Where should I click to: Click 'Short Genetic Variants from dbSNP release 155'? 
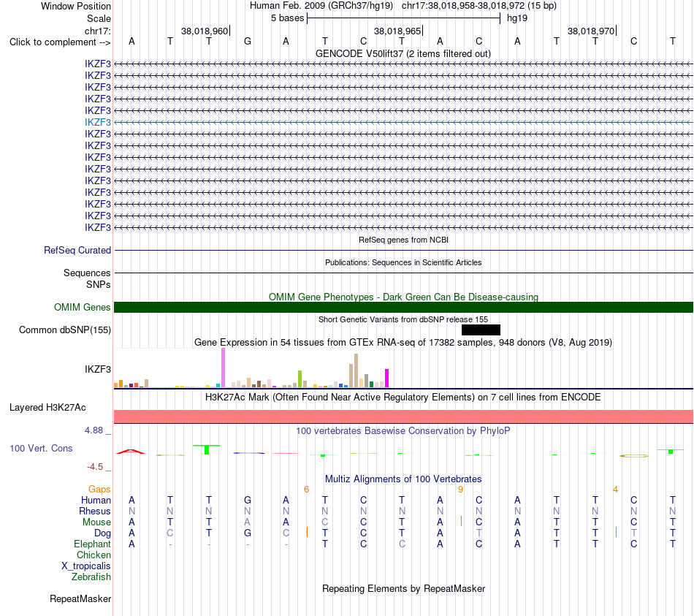pos(403,319)
